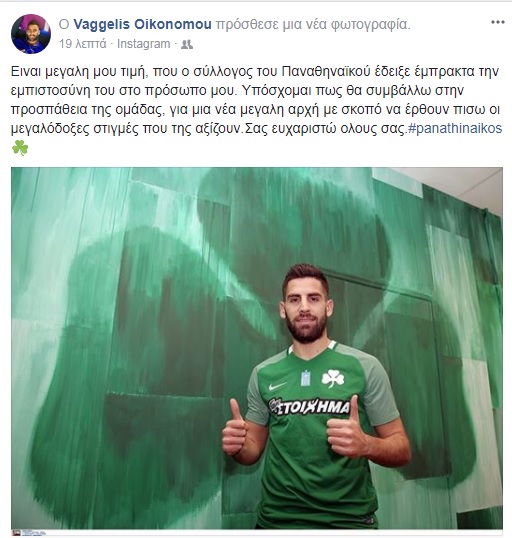Open Vaggelis Oikonomou's profile picture
512x538 pixels.
tap(31, 34)
